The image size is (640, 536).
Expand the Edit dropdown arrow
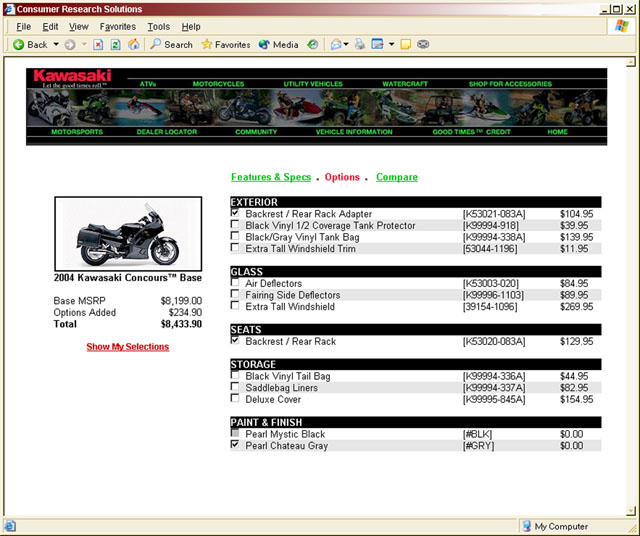pos(391,44)
